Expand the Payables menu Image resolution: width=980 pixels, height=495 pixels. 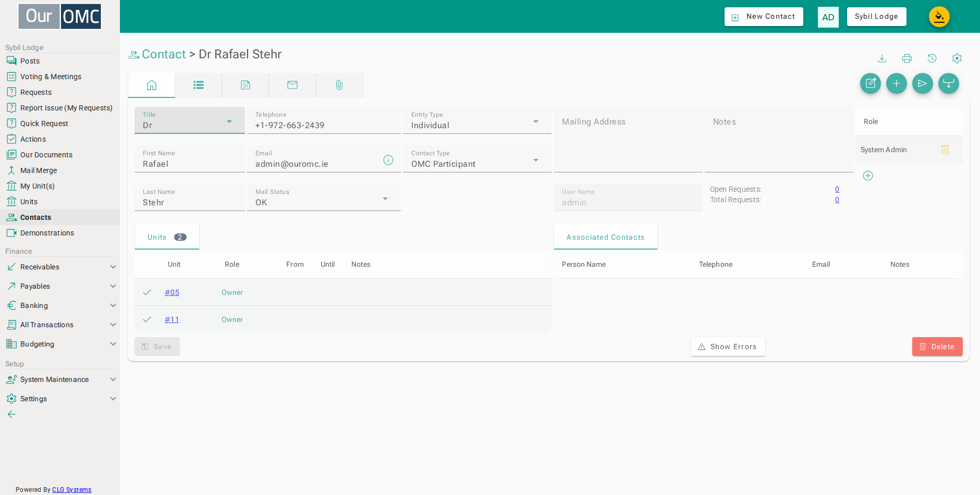[x=60, y=286]
